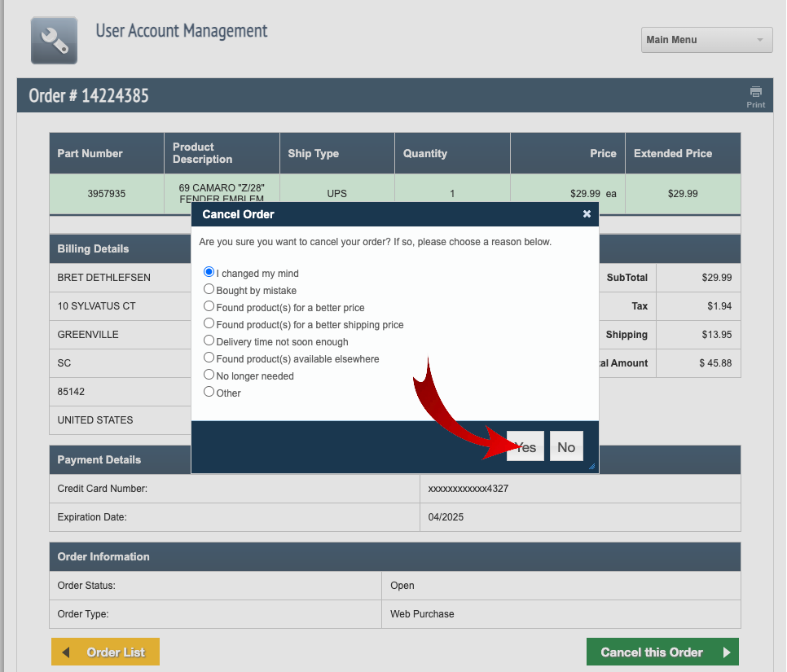This screenshot has width=787, height=672.
Task: Click the Billing Details section header
Action: pos(121,249)
